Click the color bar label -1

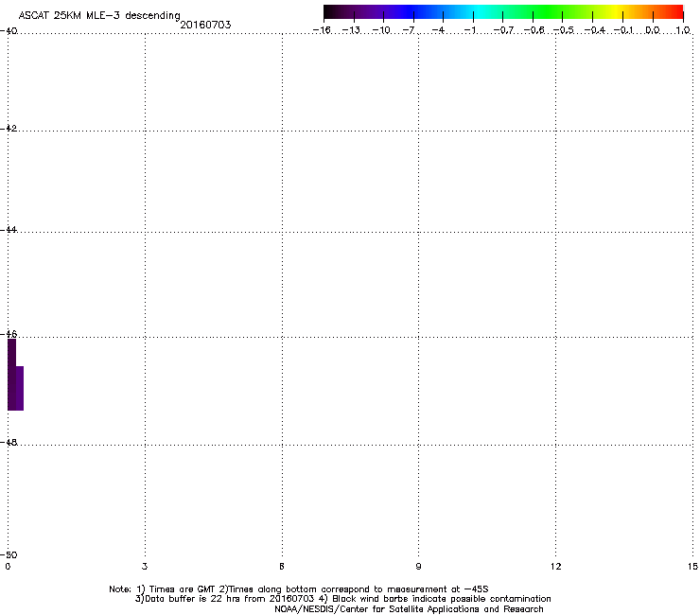(469, 30)
